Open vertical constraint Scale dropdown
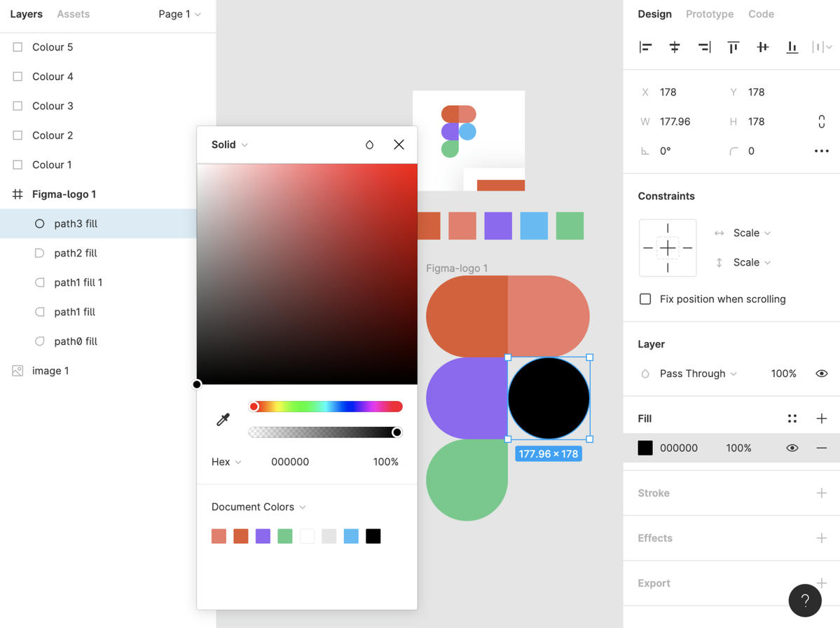The width and height of the screenshot is (840, 628). (x=752, y=263)
